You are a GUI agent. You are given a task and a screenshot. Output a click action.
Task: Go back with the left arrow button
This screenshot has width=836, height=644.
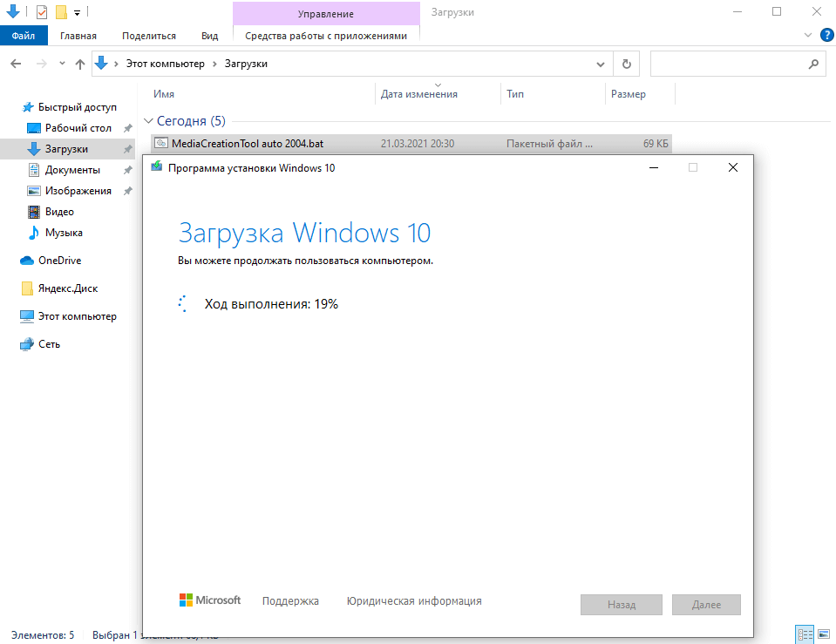(x=16, y=64)
